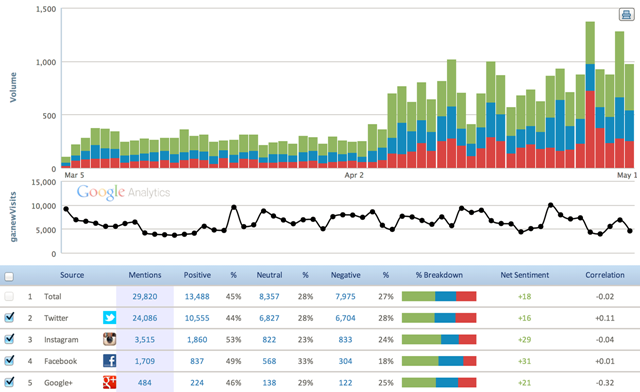This screenshot has height=392, width=640.
Task: Sort by Correlation column header
Action: pyautogui.click(x=605, y=275)
